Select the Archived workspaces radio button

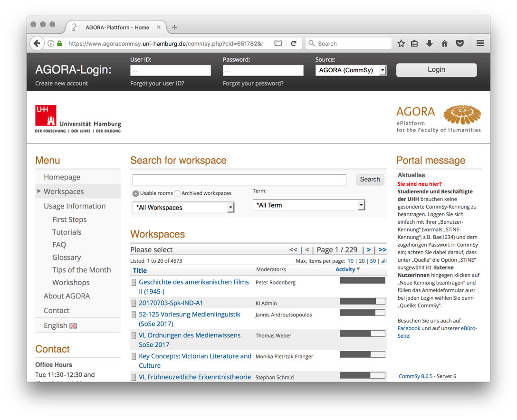[177, 193]
